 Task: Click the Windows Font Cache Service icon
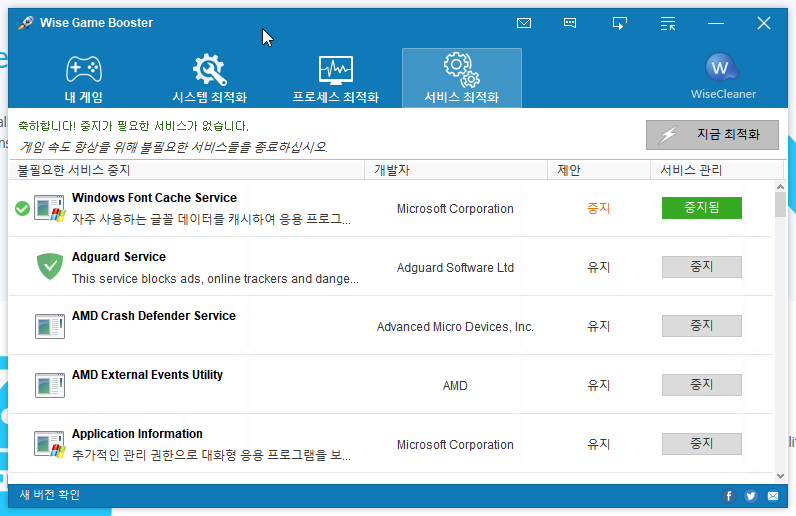point(50,208)
